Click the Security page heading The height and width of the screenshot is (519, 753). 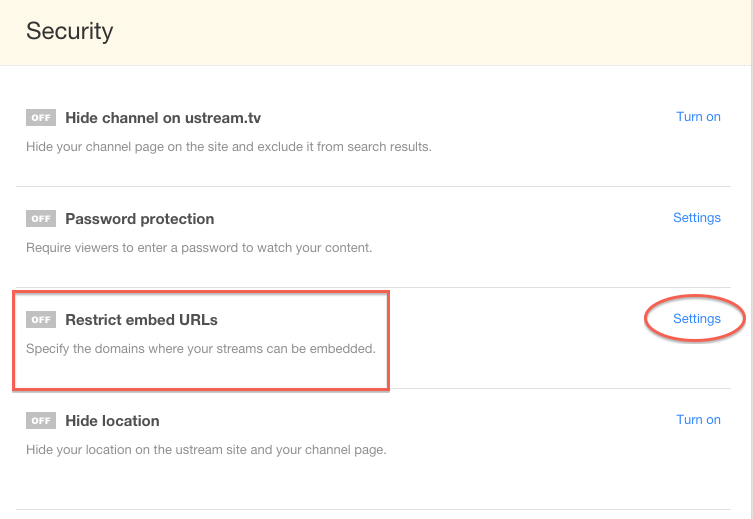tap(70, 31)
